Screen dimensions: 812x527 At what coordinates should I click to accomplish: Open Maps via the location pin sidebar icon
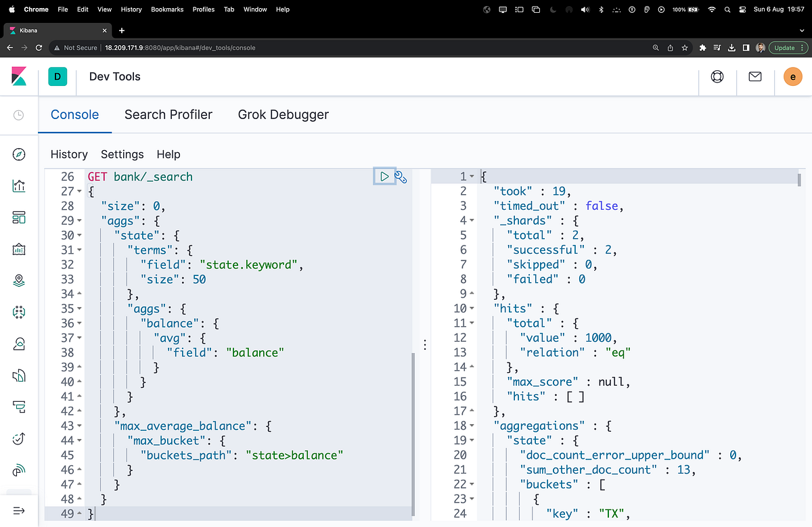click(x=19, y=281)
